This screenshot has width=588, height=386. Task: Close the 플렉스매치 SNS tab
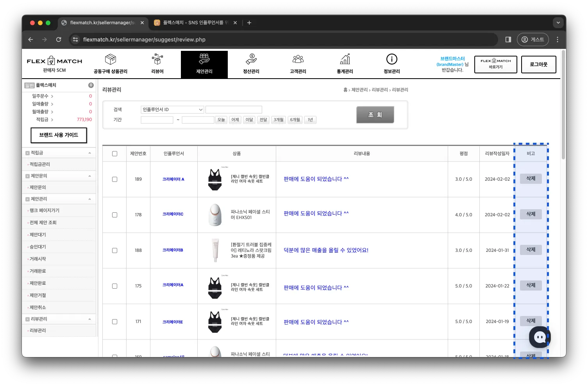235,23
